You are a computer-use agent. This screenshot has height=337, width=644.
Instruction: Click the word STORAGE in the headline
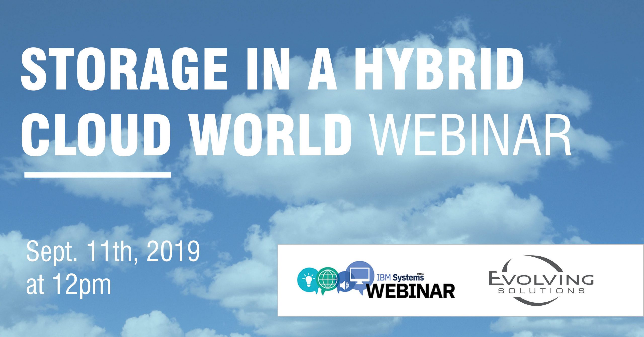pos(124,69)
